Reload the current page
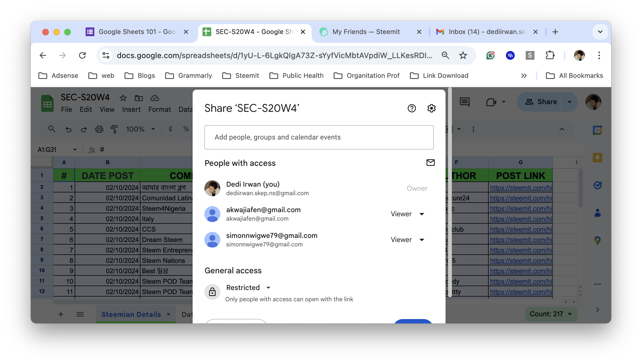This screenshot has height=364, width=642. coord(82,55)
